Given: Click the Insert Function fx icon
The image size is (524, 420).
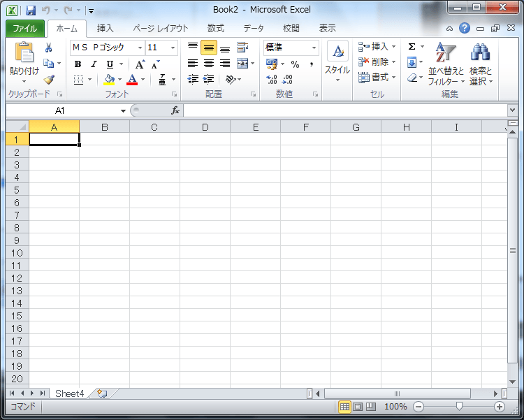Looking at the screenshot, I should click(x=175, y=110).
